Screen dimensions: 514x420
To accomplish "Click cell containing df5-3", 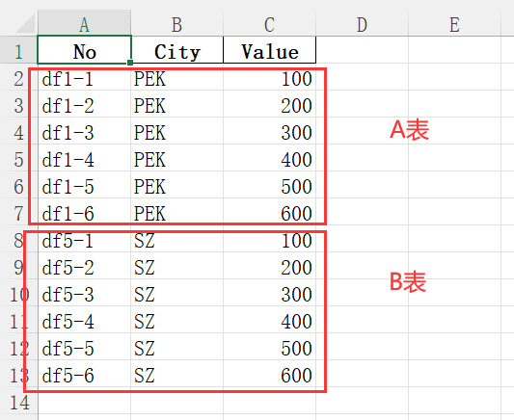I will [84, 293].
